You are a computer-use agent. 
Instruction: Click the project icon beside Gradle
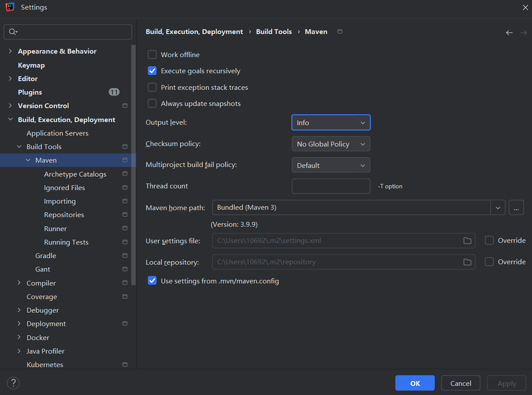125,255
